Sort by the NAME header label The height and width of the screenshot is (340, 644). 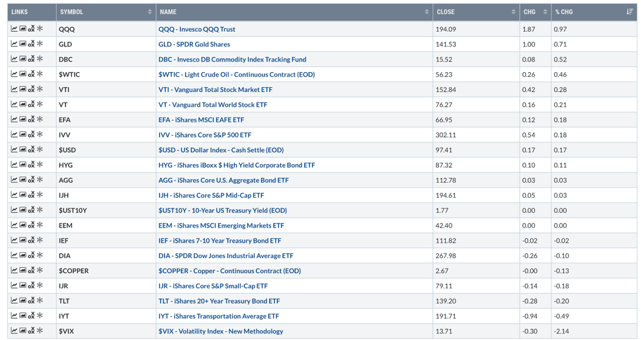click(x=168, y=12)
